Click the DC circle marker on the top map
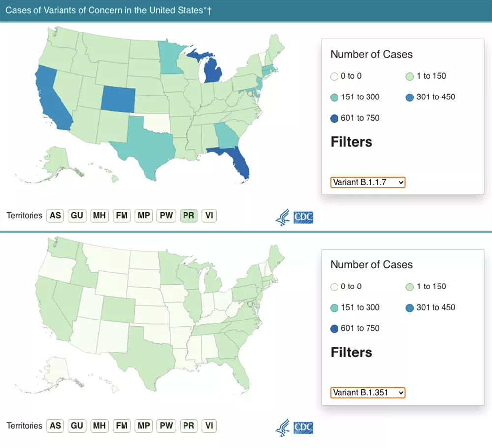The image size is (492, 448). (x=250, y=93)
